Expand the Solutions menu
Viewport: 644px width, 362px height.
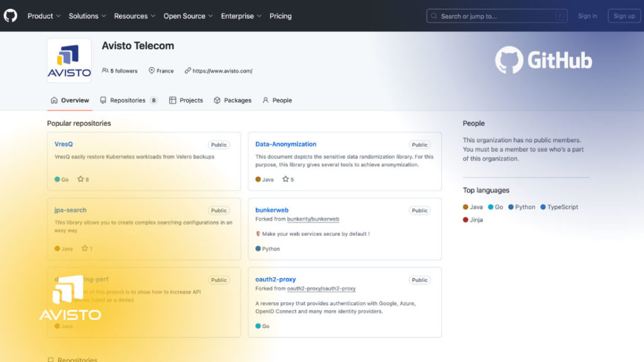87,16
